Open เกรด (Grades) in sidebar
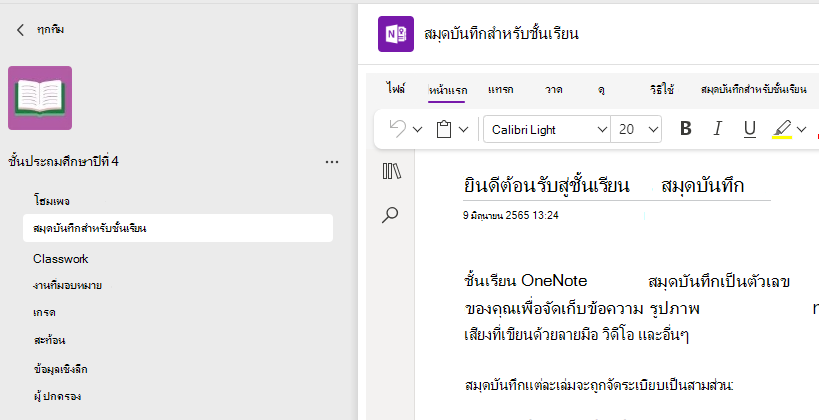The height and width of the screenshot is (420, 819). [44, 313]
